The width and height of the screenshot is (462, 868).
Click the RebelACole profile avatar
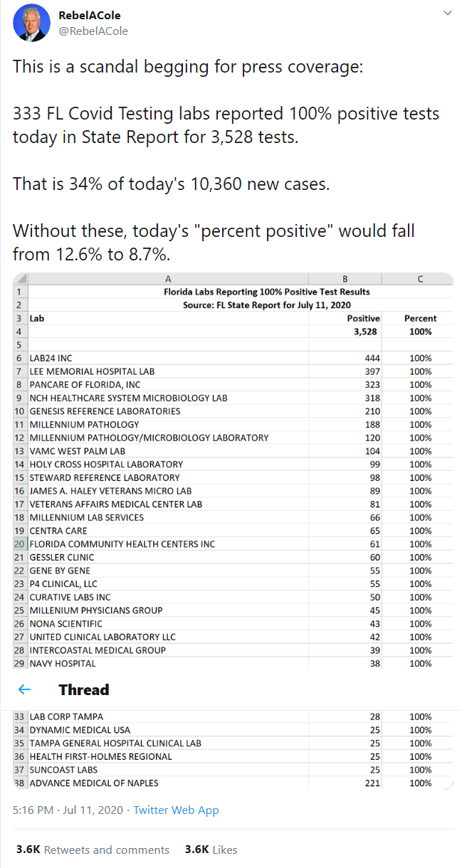30,23
